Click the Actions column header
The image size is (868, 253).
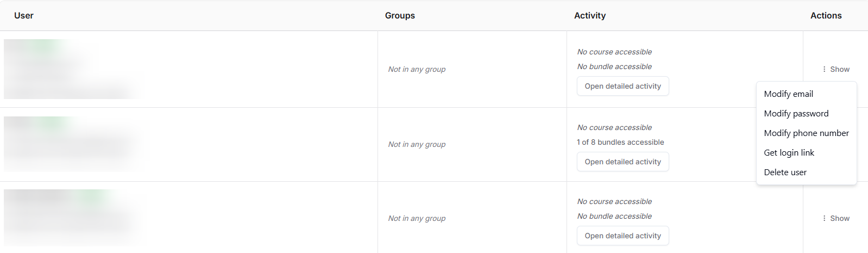pyautogui.click(x=826, y=16)
